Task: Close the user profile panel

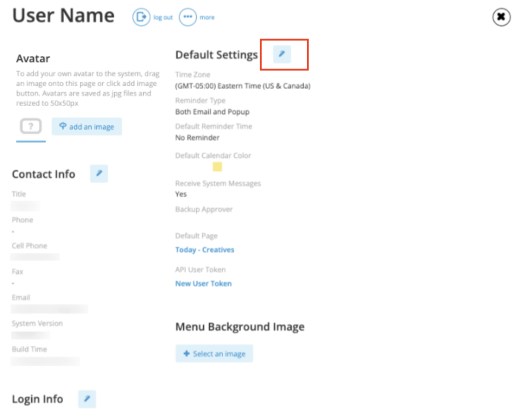Action: coord(501,17)
